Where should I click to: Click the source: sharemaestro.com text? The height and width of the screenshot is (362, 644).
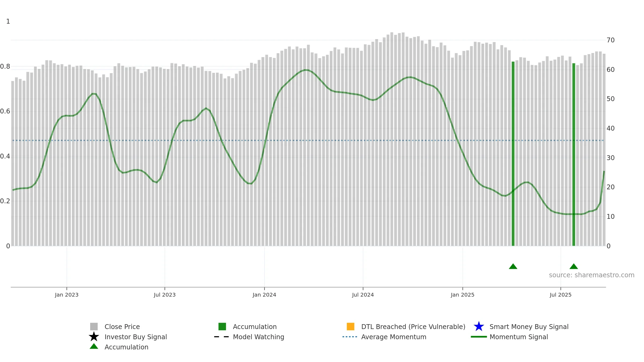pyautogui.click(x=591, y=275)
